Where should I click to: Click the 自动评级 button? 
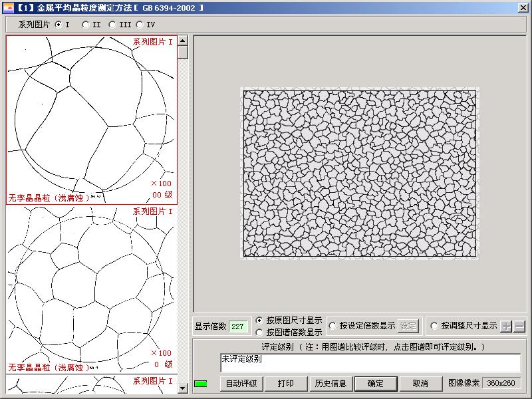pyautogui.click(x=241, y=384)
